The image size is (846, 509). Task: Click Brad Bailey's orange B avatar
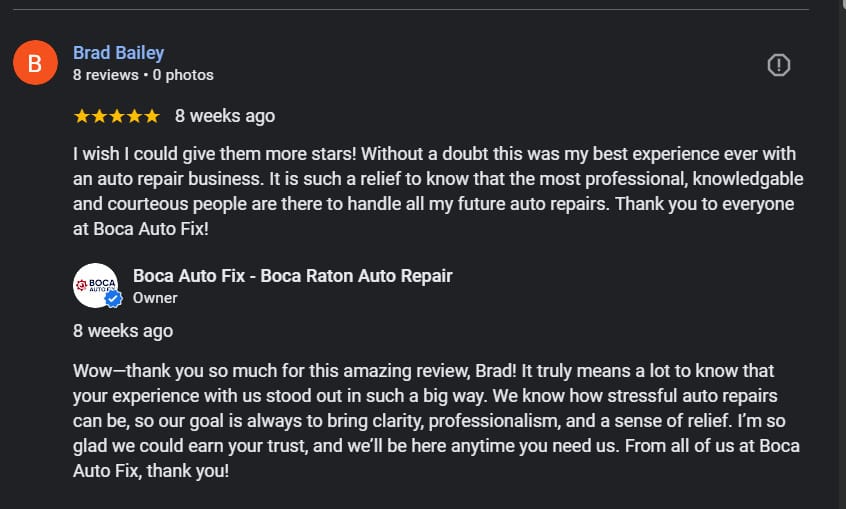pyautogui.click(x=35, y=64)
